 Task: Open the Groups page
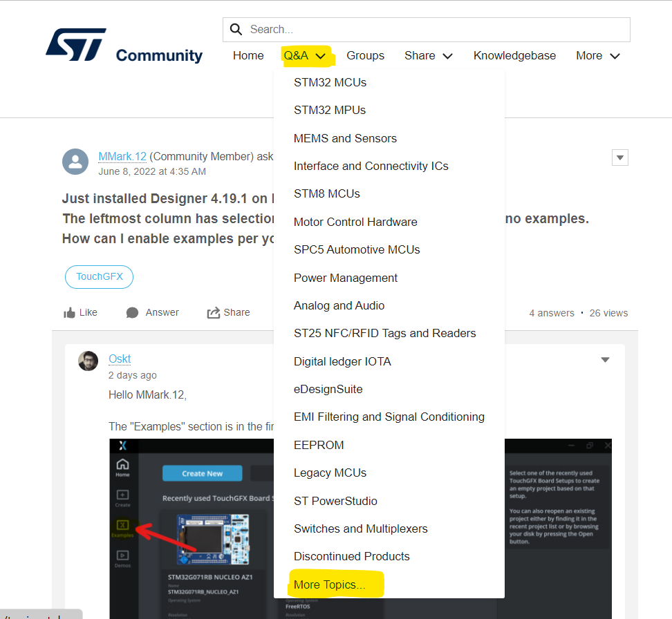coord(365,56)
